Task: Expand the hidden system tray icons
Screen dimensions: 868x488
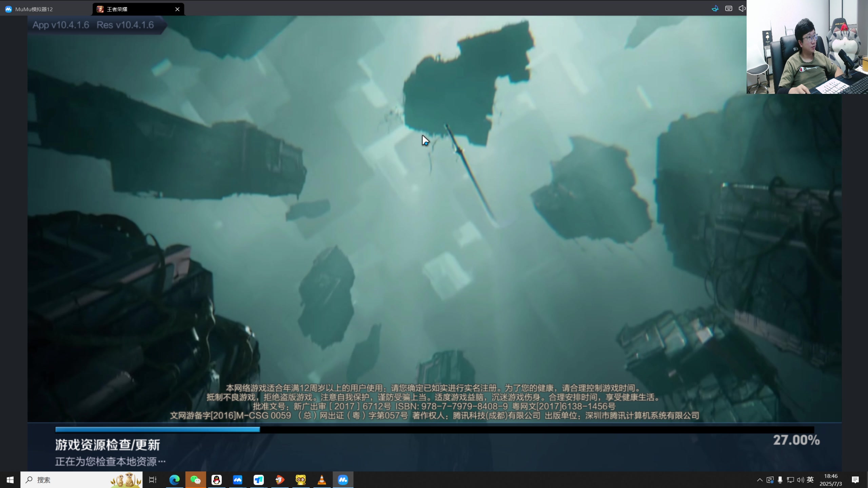Action: pyautogui.click(x=760, y=480)
